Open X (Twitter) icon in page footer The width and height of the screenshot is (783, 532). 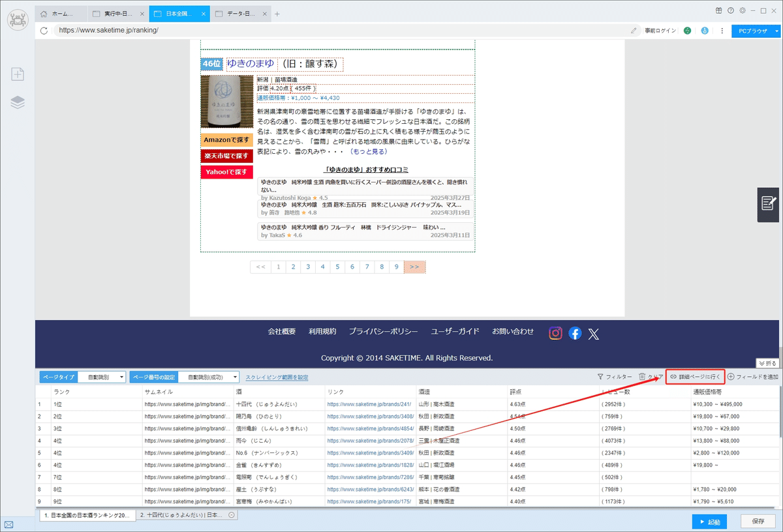coord(593,334)
